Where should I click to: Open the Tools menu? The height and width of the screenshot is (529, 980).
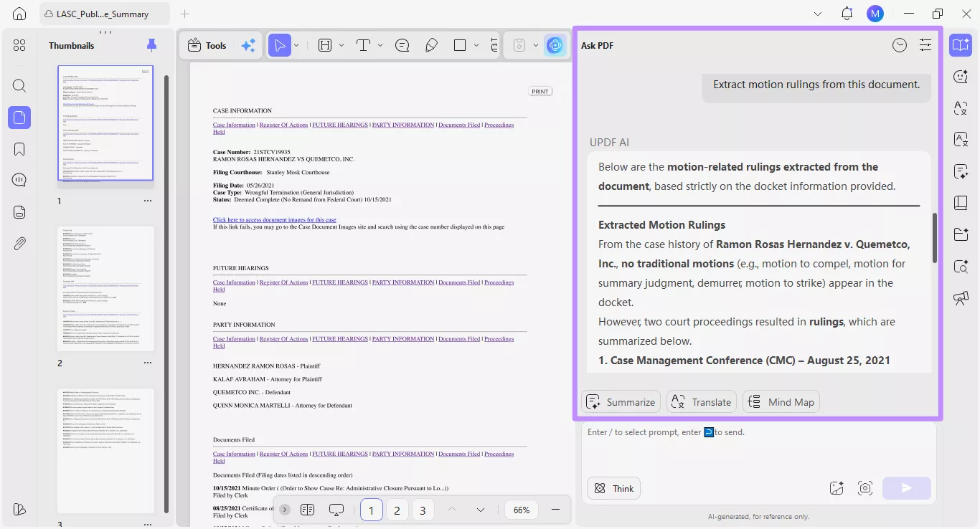point(207,45)
